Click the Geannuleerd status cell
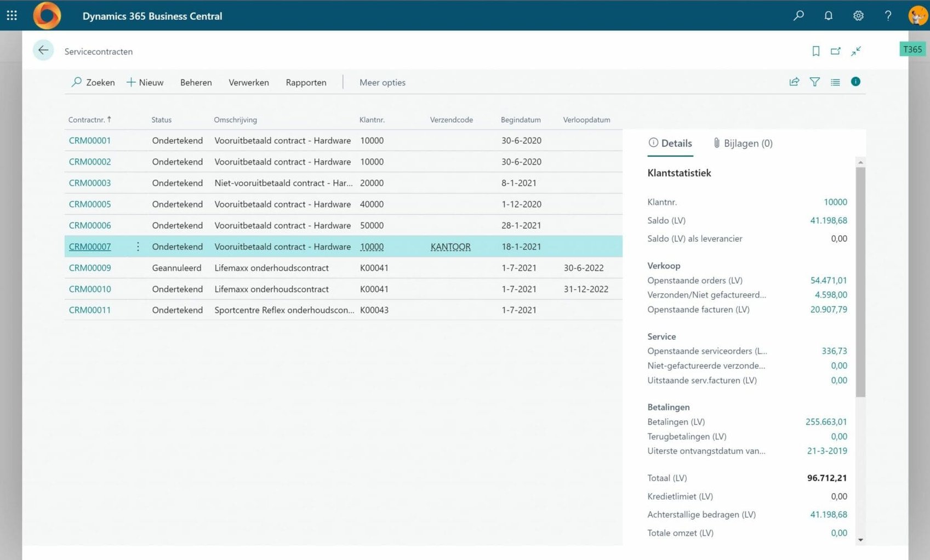The width and height of the screenshot is (930, 560). tap(176, 268)
